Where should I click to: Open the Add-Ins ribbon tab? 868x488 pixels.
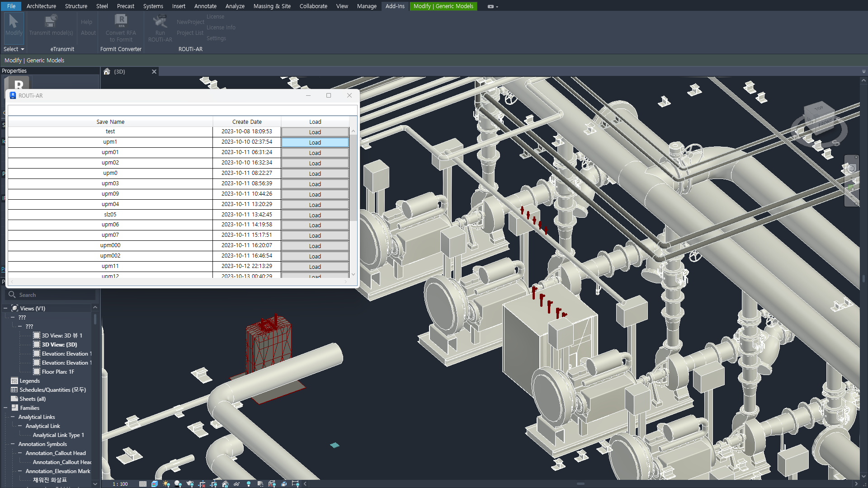click(395, 6)
